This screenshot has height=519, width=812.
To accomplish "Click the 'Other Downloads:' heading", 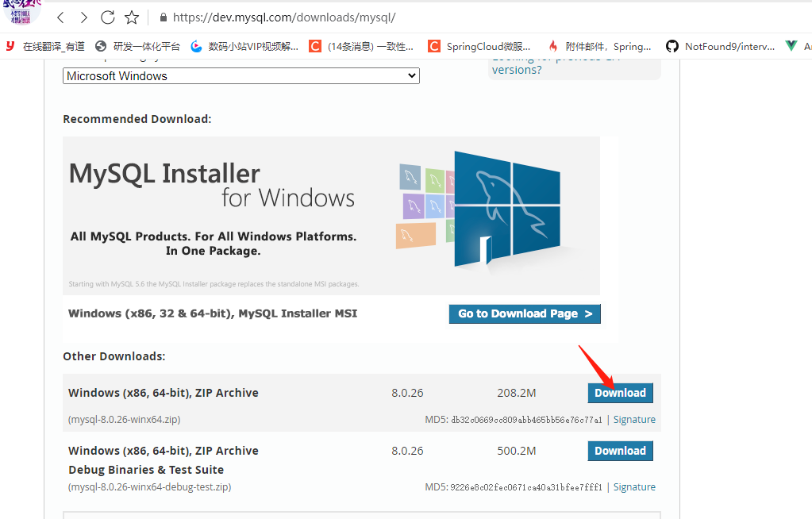I will point(114,356).
